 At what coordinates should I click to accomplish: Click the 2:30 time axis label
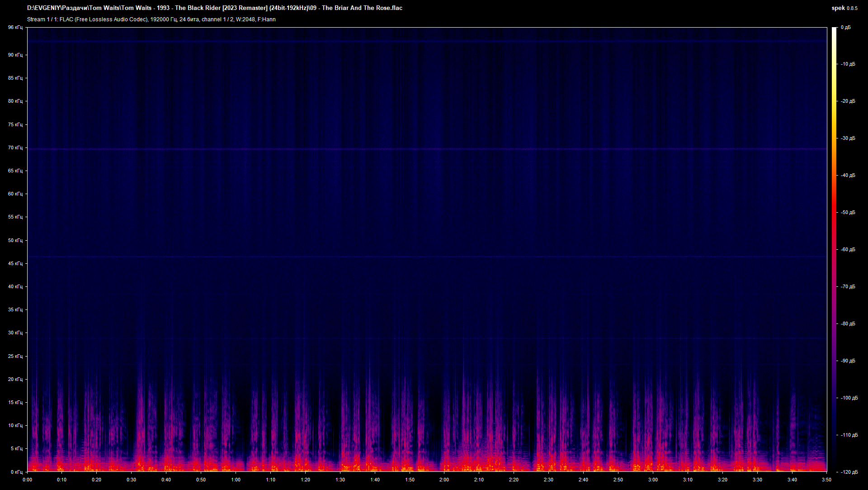pos(549,480)
